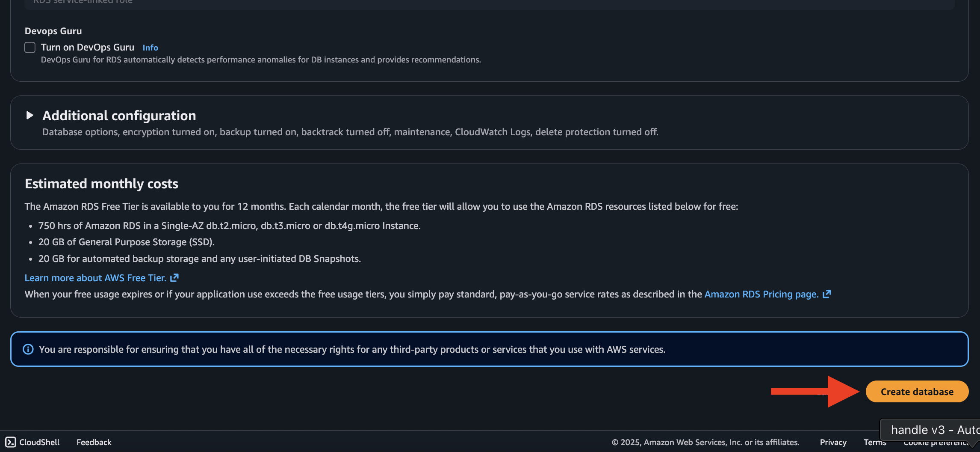Click the Additional configuration description text
Viewport: 980px width, 452px height.
pyautogui.click(x=350, y=132)
